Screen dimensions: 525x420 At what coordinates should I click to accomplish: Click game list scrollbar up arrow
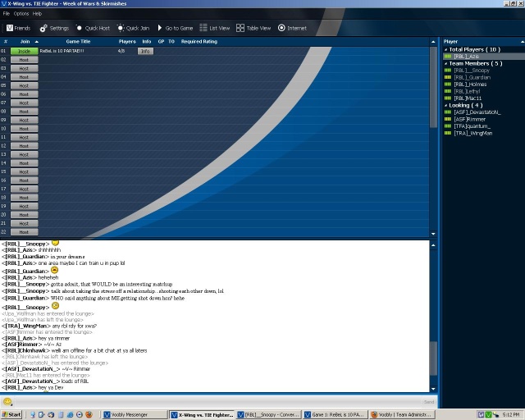tap(433, 42)
